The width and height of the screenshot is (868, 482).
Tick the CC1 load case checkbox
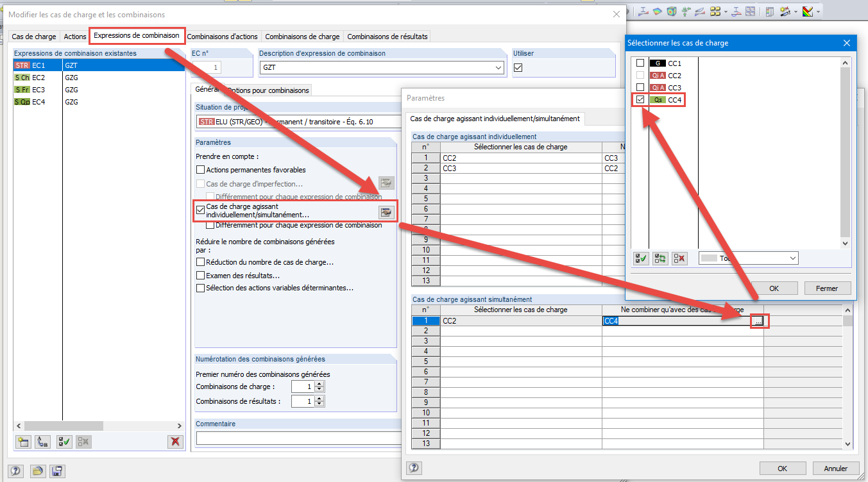coord(640,63)
